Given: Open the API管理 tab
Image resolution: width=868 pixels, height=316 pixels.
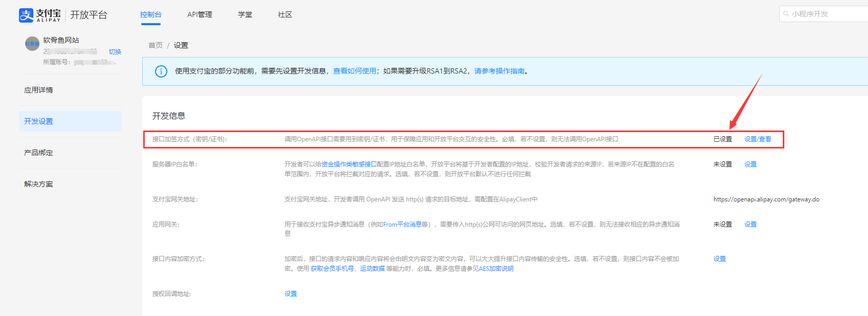Looking at the screenshot, I should (x=200, y=14).
